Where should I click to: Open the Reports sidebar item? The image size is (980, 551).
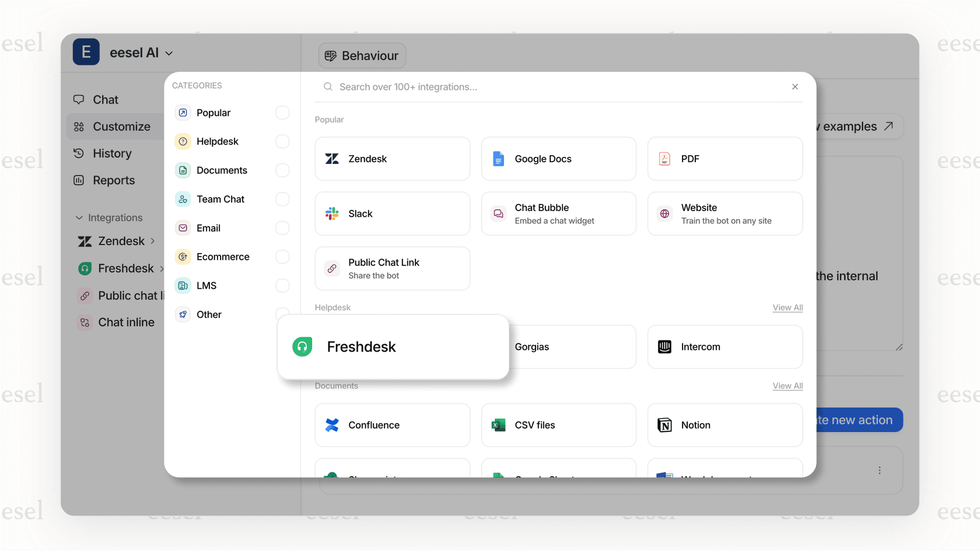pos(113,180)
